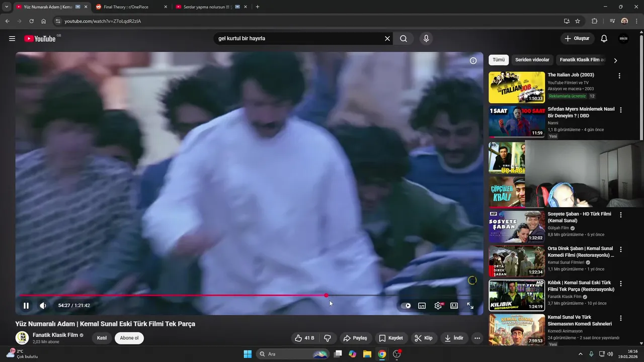Open options for Sosyete Şaban video
644x362 pixels.
621,215
